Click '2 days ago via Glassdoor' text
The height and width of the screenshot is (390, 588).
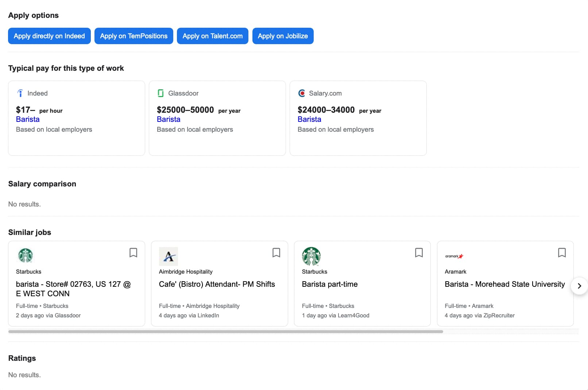pyautogui.click(x=48, y=316)
